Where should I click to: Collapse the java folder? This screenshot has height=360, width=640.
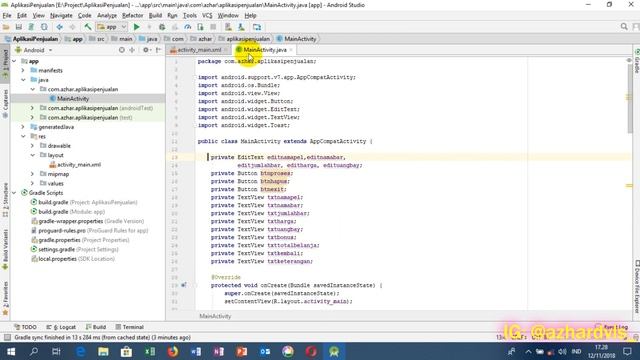tap(23, 80)
